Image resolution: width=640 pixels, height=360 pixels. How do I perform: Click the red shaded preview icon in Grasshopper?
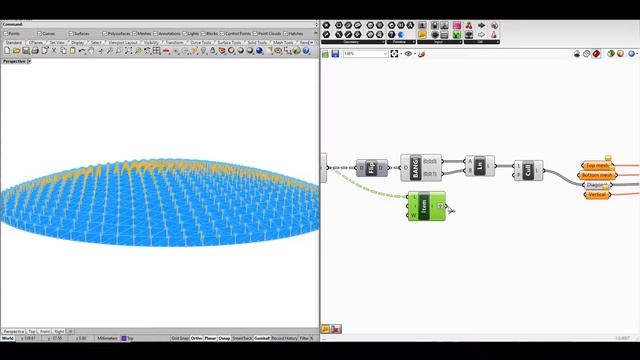point(596,54)
